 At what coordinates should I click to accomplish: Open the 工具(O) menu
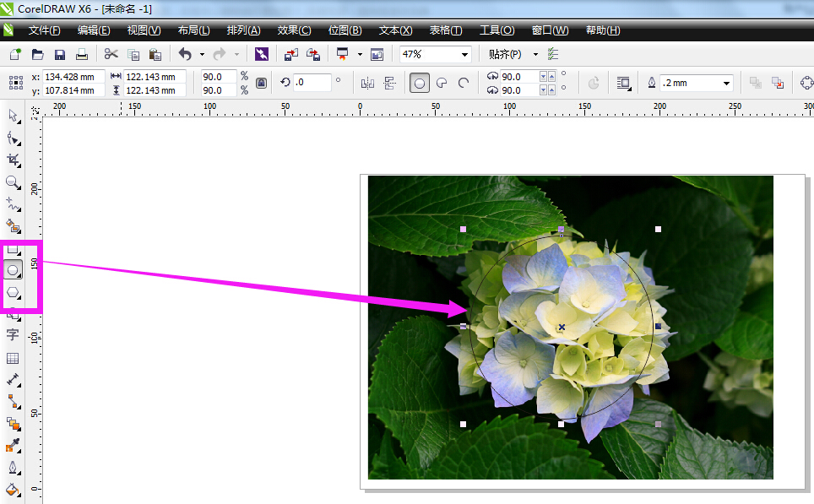497,30
